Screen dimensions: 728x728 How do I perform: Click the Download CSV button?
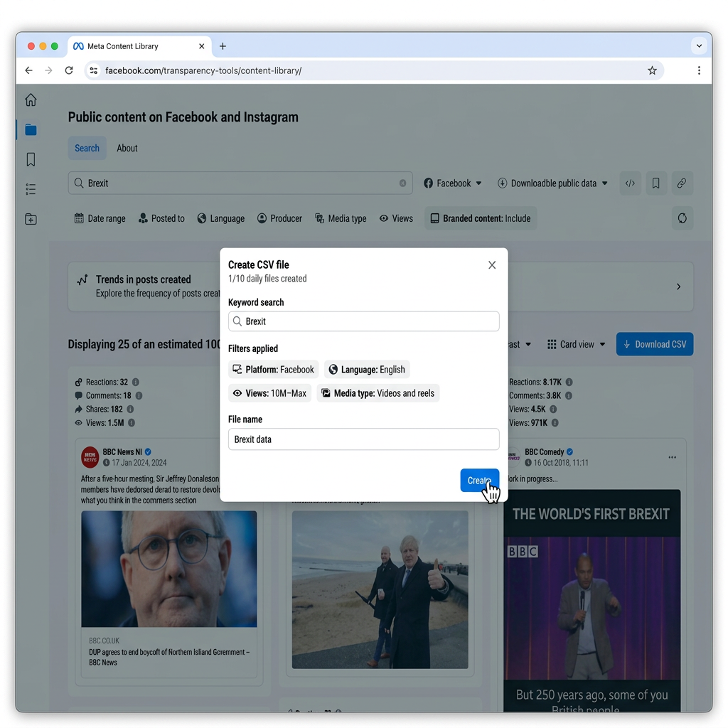[655, 344]
